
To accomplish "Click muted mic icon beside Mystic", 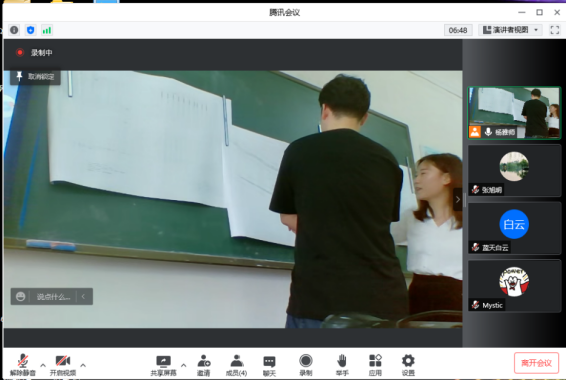I will coord(475,305).
